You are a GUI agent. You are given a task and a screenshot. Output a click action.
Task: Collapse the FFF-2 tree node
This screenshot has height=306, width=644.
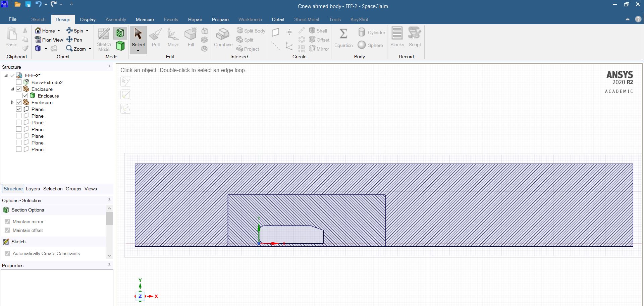click(x=6, y=75)
